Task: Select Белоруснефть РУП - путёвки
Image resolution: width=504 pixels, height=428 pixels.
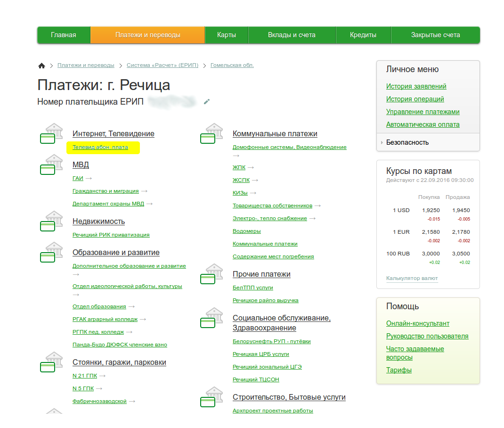Action: point(272,341)
